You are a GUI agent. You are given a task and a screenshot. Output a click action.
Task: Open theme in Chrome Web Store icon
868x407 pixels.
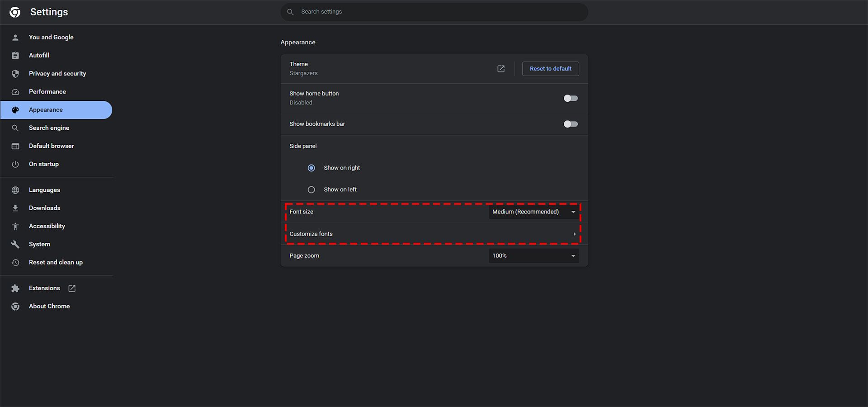point(501,69)
